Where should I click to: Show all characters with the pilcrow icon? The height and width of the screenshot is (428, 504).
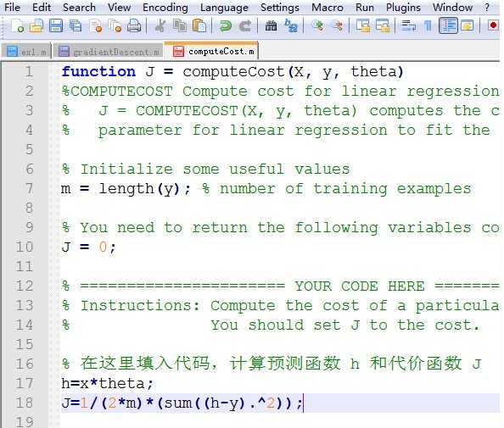428,25
